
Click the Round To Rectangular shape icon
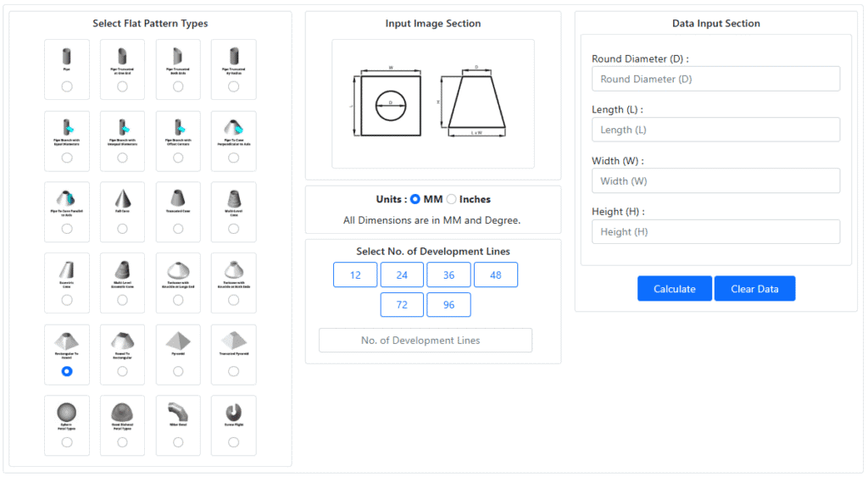point(122,341)
